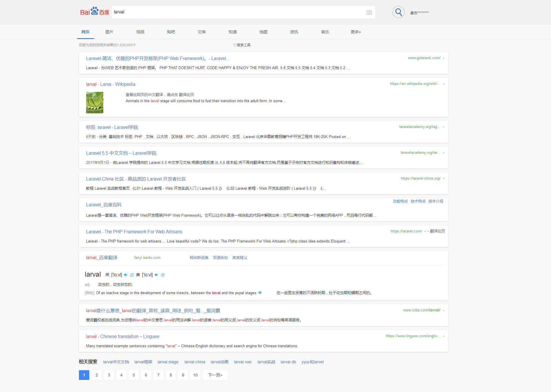Open the 知道 tab

(x=233, y=32)
